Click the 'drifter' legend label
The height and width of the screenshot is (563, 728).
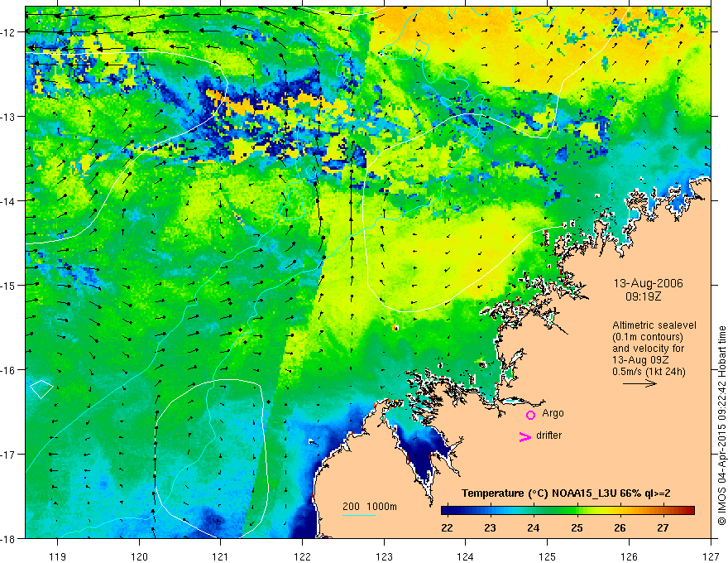tap(548, 435)
